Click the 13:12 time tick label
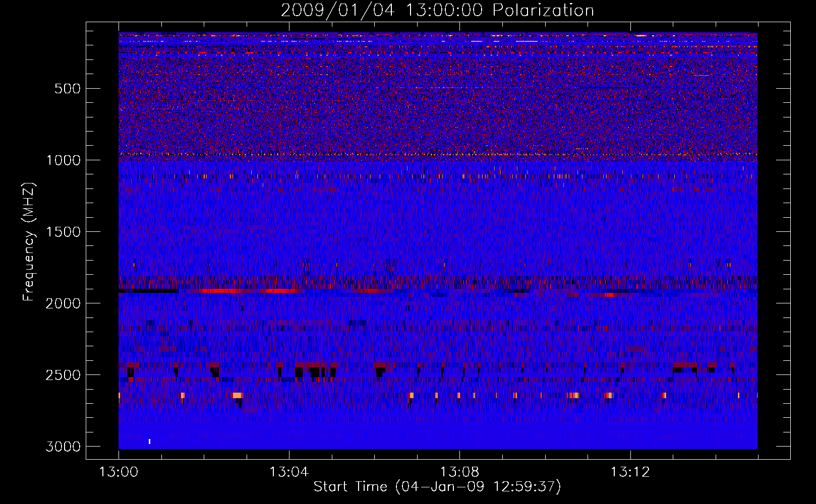The height and width of the screenshot is (504, 816). coord(630,472)
